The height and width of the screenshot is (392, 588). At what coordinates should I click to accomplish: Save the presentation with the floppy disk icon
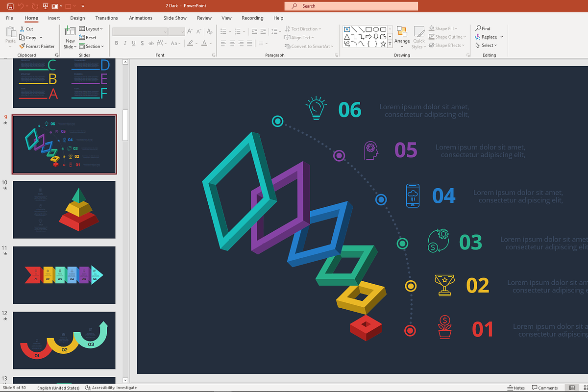10,6
